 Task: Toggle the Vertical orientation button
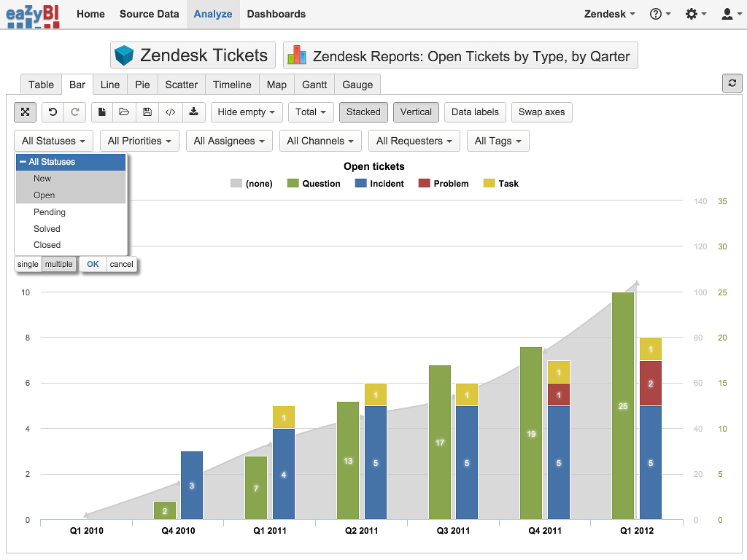(x=416, y=112)
